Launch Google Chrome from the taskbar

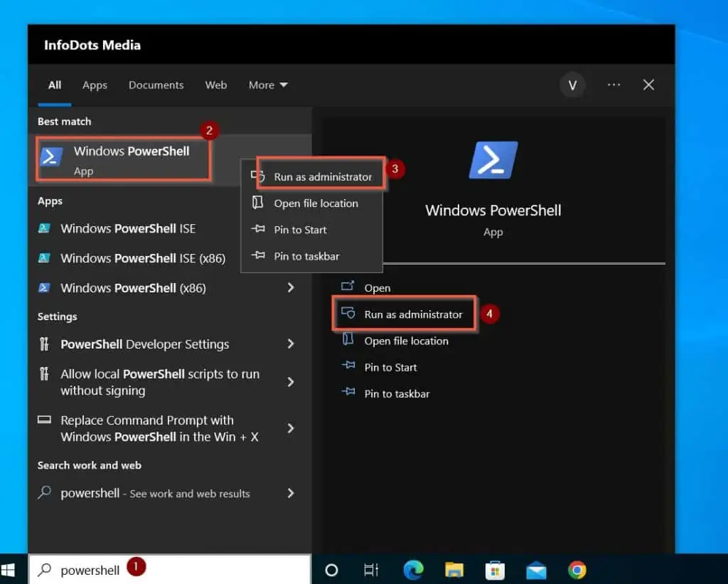point(577,570)
